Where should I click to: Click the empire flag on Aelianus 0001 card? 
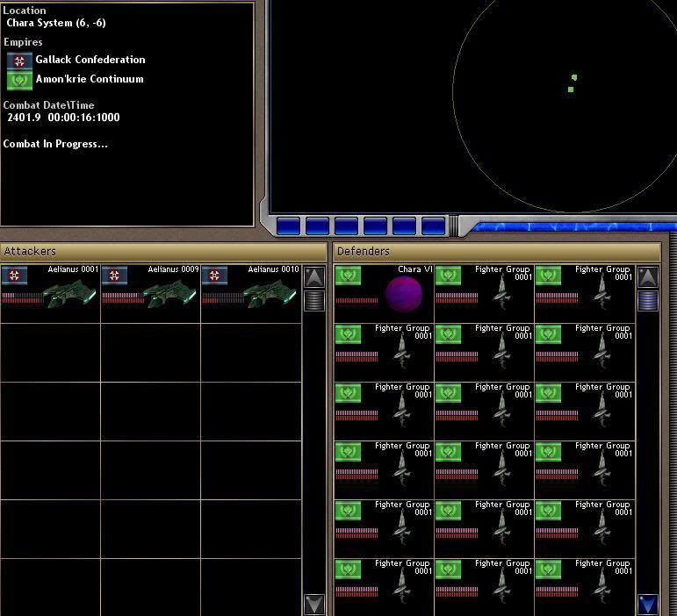click(14, 276)
